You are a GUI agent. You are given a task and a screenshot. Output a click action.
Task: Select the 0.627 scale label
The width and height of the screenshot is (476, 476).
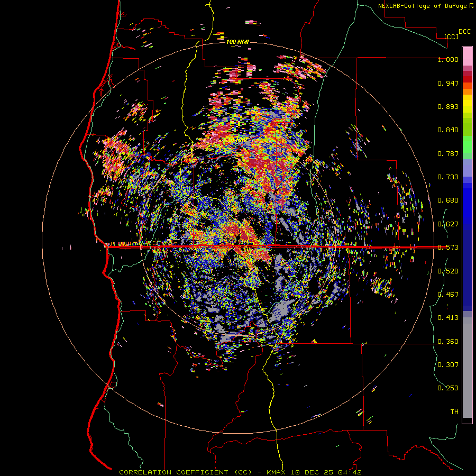point(448,224)
